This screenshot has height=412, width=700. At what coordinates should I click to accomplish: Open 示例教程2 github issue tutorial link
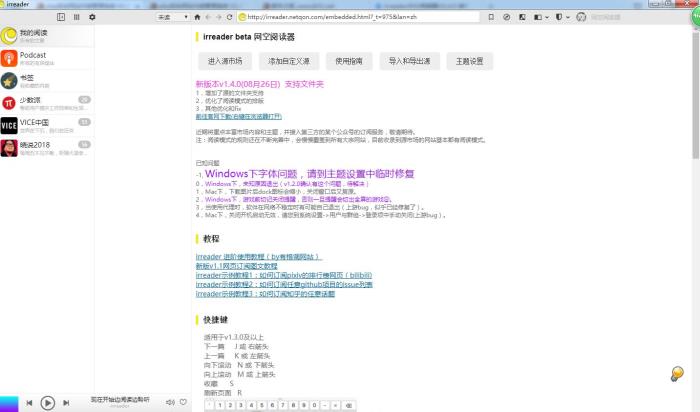[x=284, y=284]
